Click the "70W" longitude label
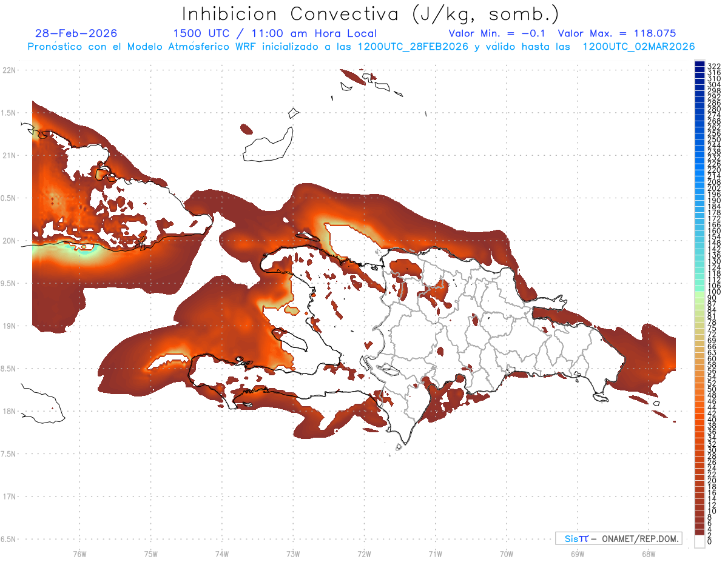This screenshot has width=728, height=562. tap(506, 553)
